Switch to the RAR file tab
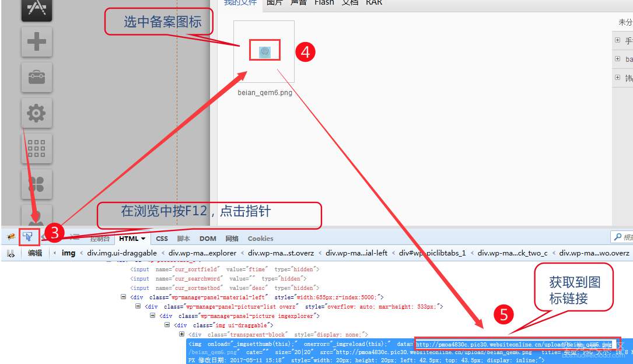Image resolution: width=633 pixels, height=364 pixels. (x=374, y=2)
